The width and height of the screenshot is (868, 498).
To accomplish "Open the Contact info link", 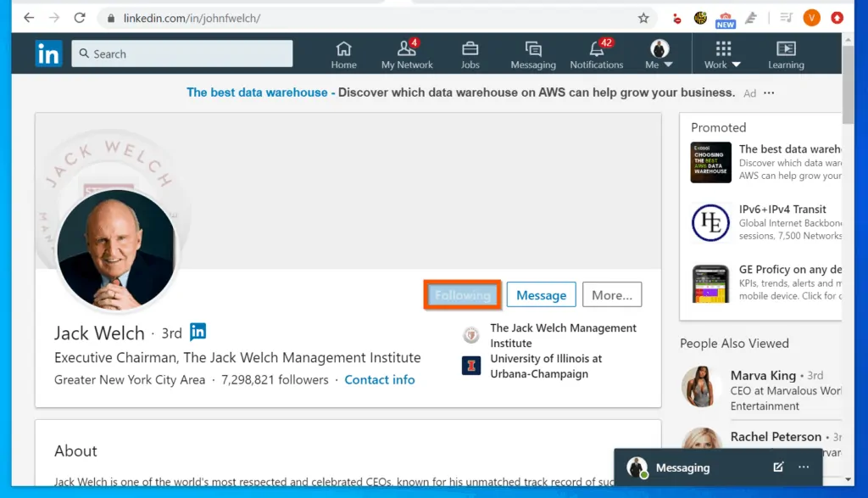I will pos(379,379).
